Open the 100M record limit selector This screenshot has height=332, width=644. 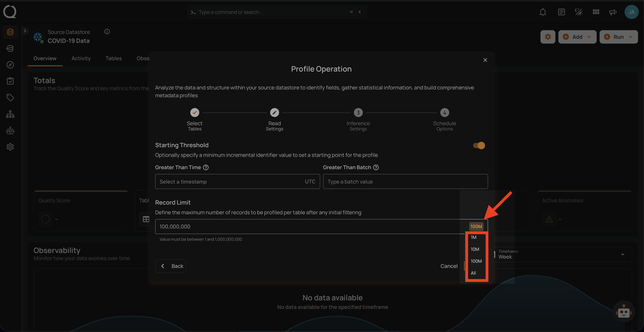[x=476, y=227]
